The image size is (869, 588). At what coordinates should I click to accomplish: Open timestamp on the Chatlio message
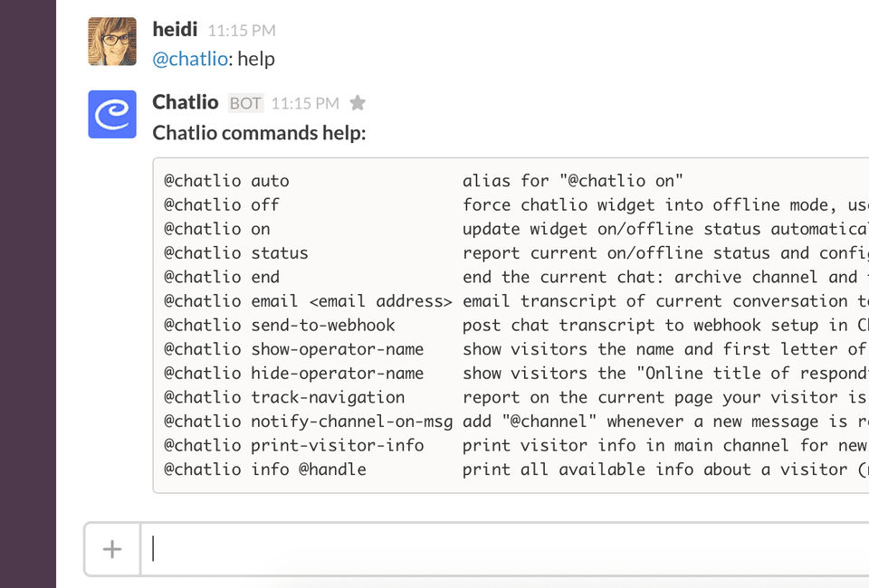pyautogui.click(x=305, y=103)
